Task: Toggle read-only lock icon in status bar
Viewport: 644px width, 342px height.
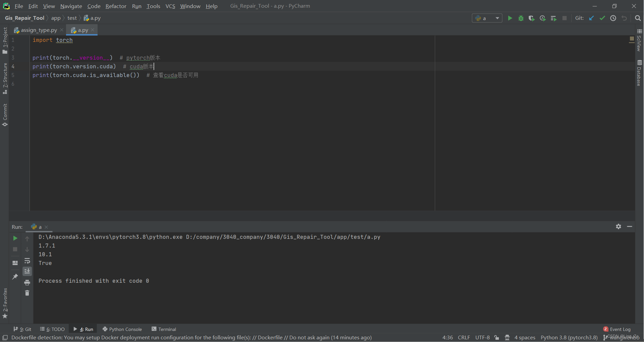Action: tap(496, 338)
